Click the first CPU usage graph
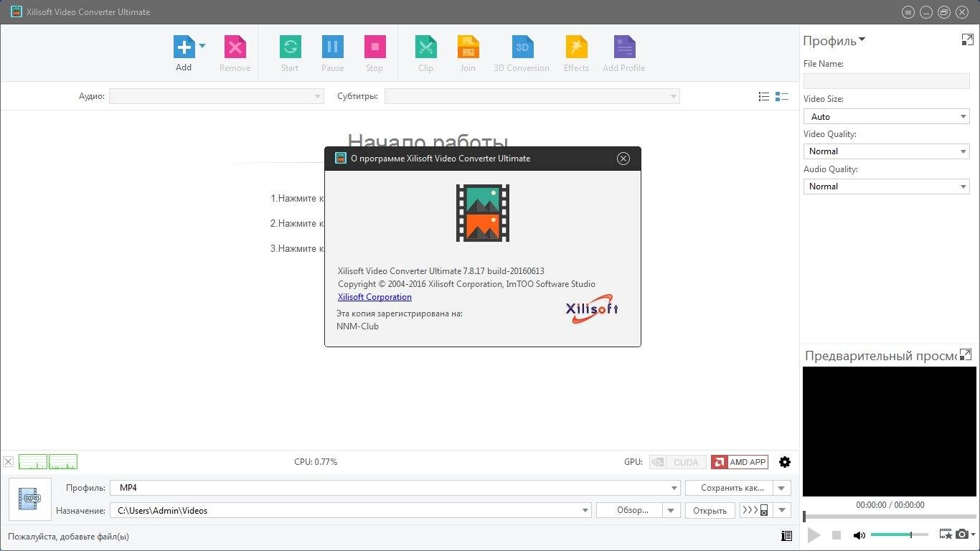Image resolution: width=980 pixels, height=551 pixels. [x=32, y=462]
